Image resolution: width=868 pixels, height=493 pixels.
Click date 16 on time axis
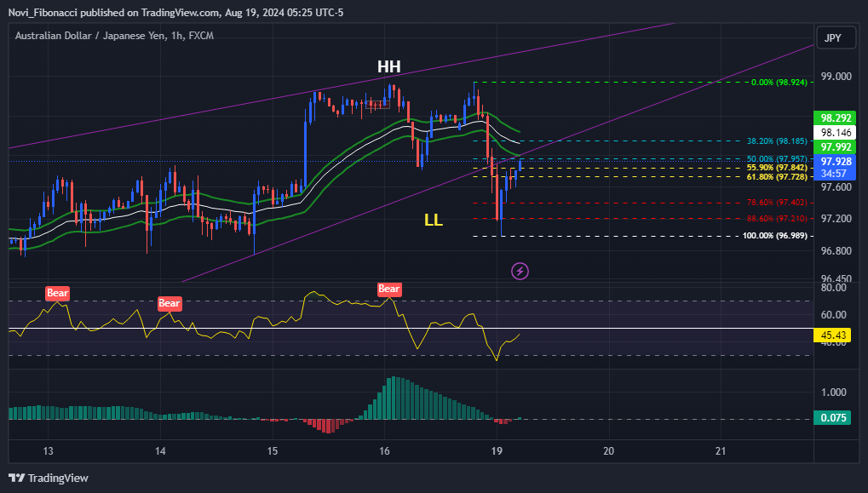[x=384, y=451]
